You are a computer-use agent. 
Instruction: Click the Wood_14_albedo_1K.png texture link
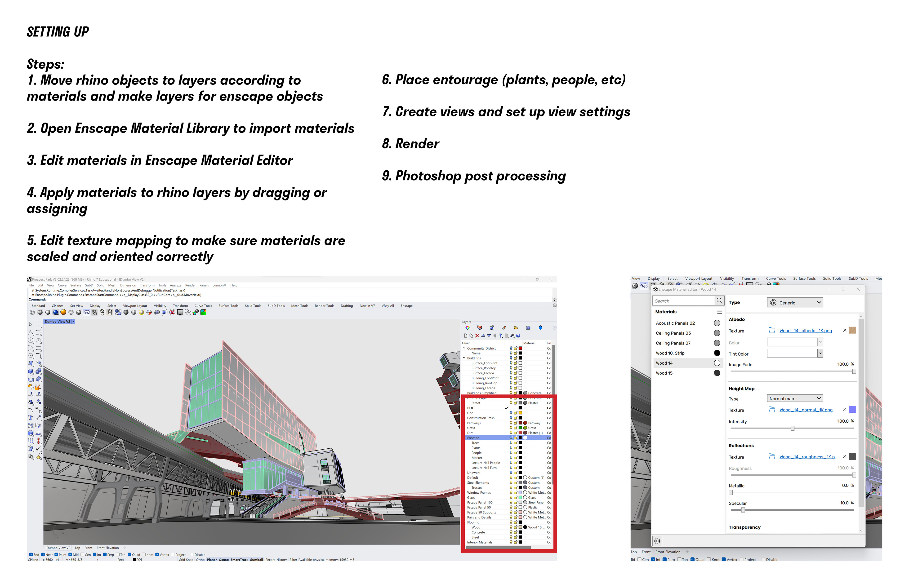point(806,331)
